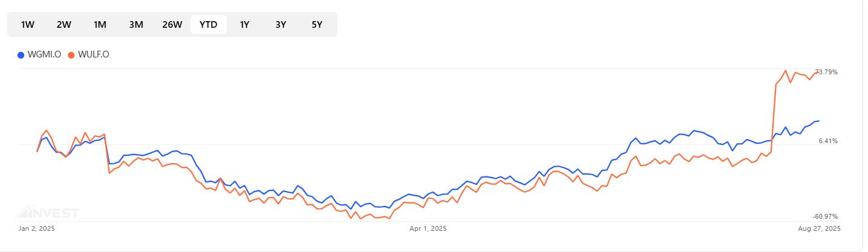The height and width of the screenshot is (252, 868).
Task: Click the 73.79% axis label
Action: [x=826, y=72]
